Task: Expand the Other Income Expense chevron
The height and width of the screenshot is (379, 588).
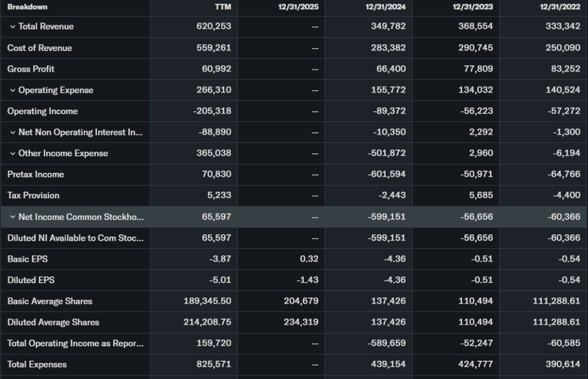Action: point(13,153)
